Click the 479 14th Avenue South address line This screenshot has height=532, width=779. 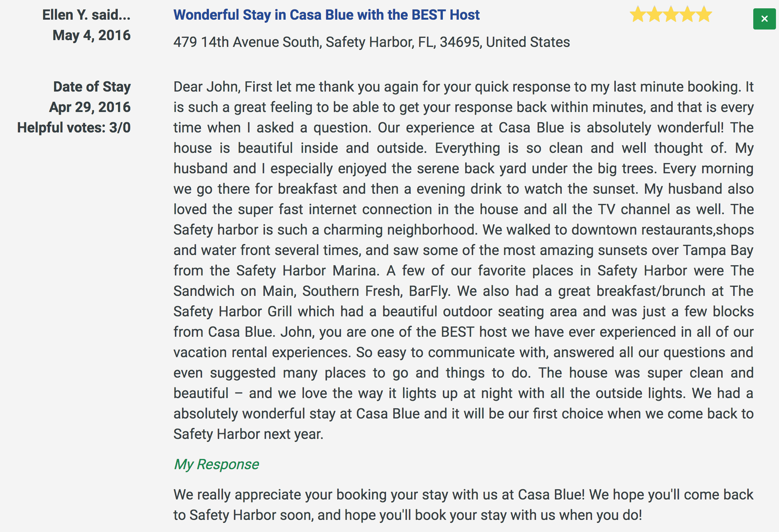coord(372,42)
